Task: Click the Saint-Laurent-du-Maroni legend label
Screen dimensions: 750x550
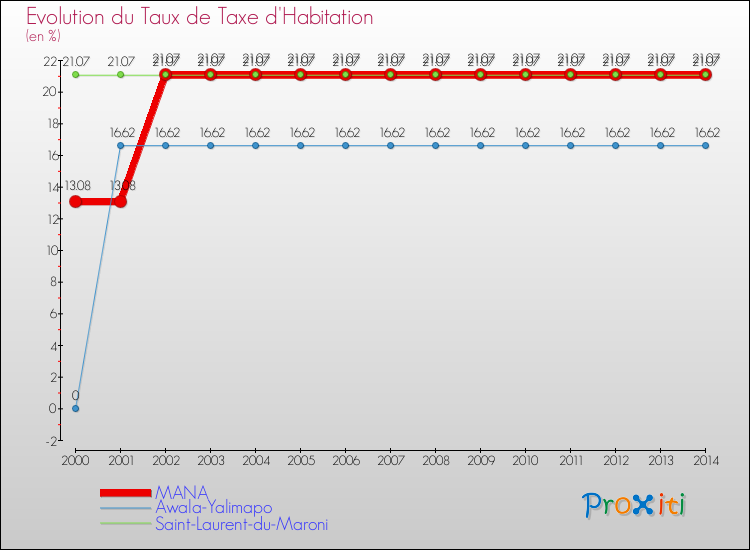Action: 242,524
